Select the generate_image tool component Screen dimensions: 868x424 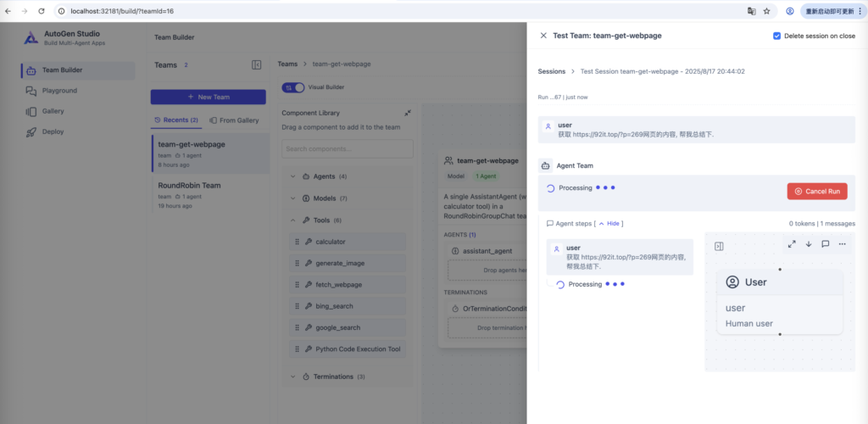pos(348,264)
